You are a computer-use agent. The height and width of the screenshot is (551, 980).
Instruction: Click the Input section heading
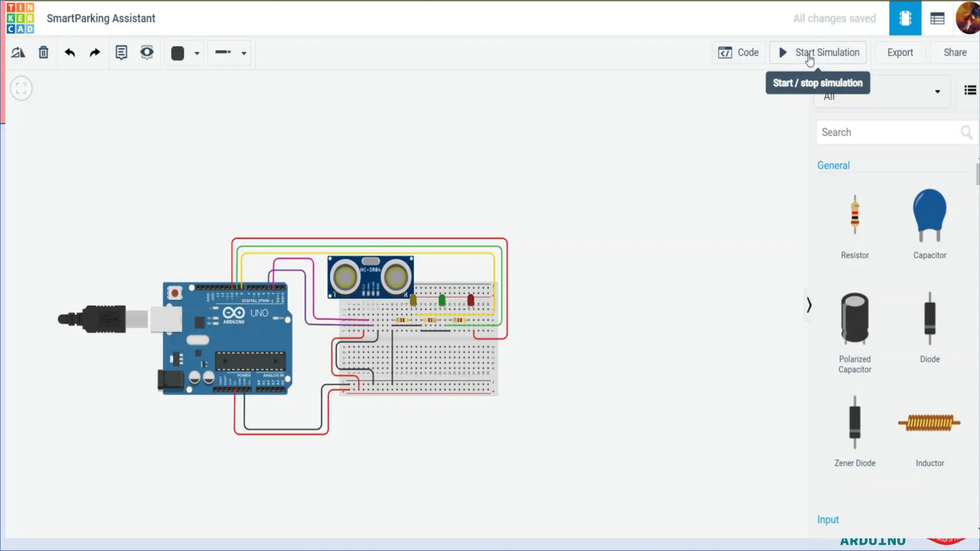(x=828, y=519)
